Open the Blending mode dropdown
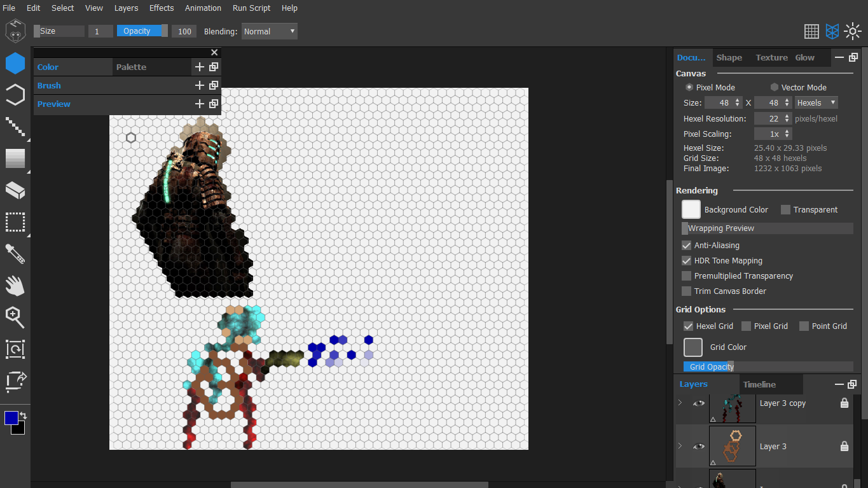 270,31
